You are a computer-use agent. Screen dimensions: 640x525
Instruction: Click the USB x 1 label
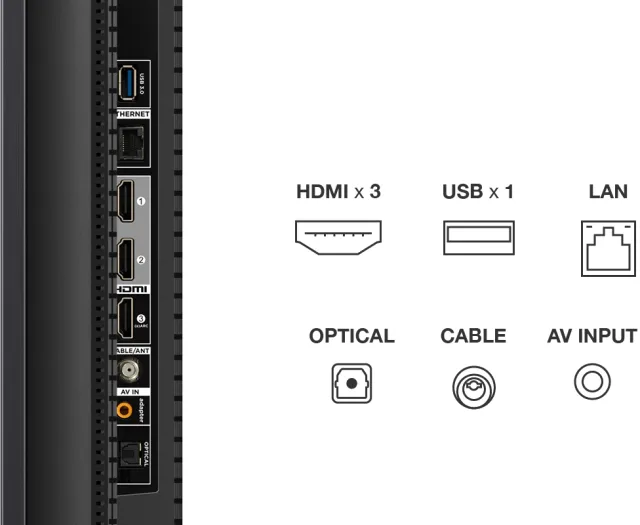point(478,192)
